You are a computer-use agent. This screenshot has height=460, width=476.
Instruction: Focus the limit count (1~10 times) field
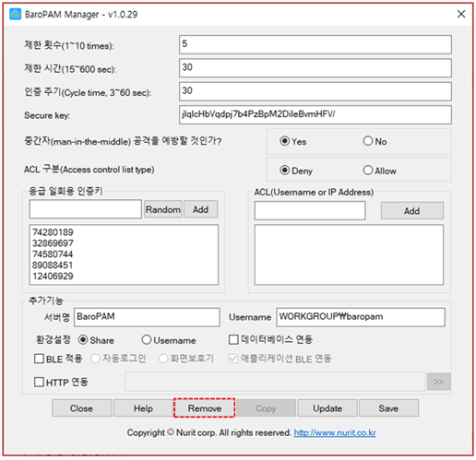click(315, 44)
